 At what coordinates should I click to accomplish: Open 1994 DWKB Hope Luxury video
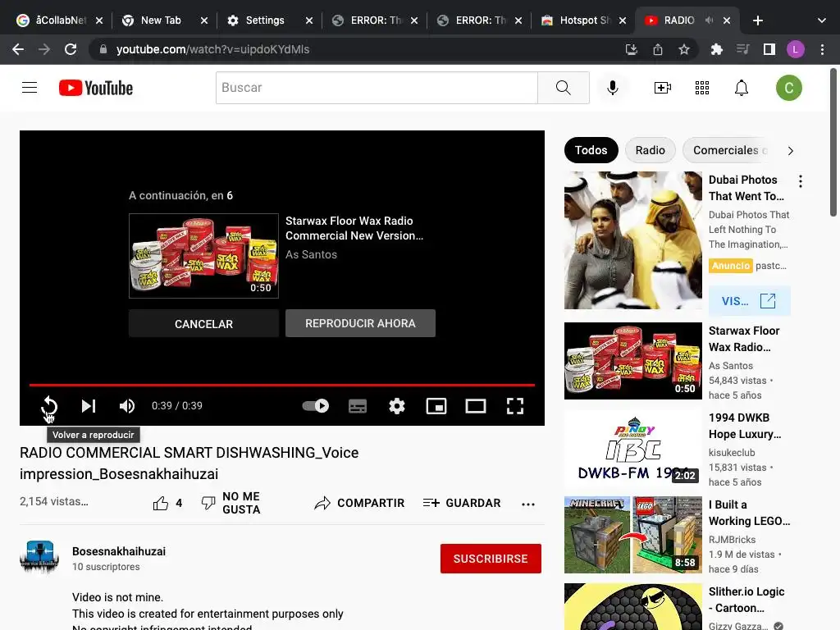(x=633, y=448)
